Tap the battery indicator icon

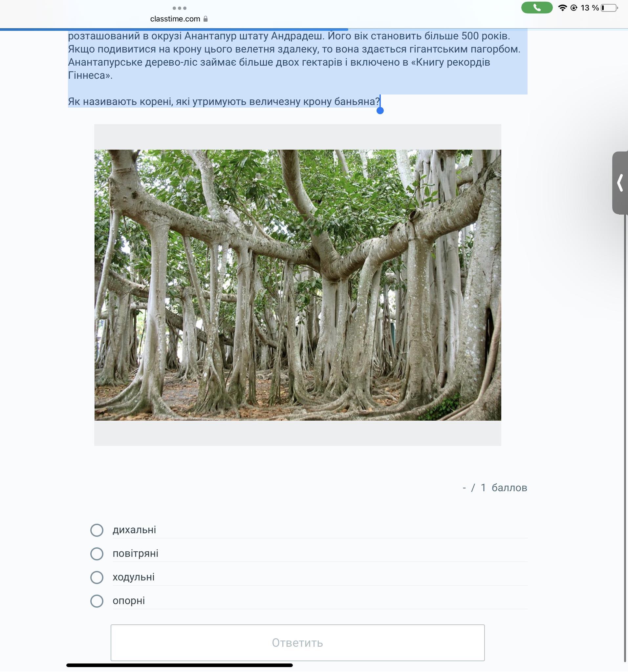[x=609, y=8]
